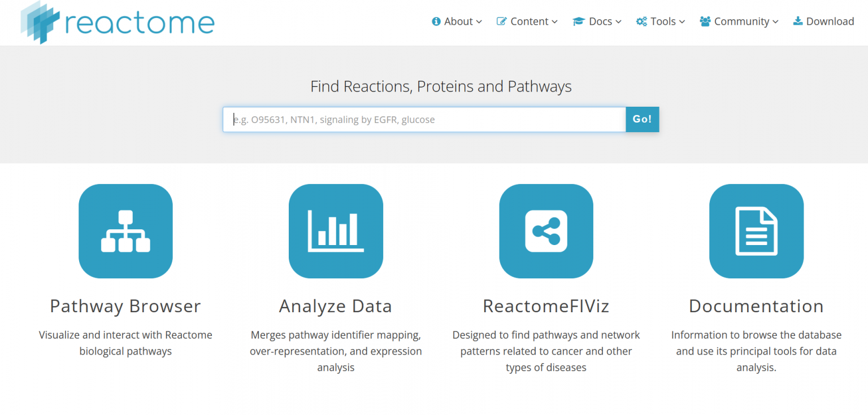Click the graduation cap icon beside Docs
868x415 pixels.
click(578, 21)
